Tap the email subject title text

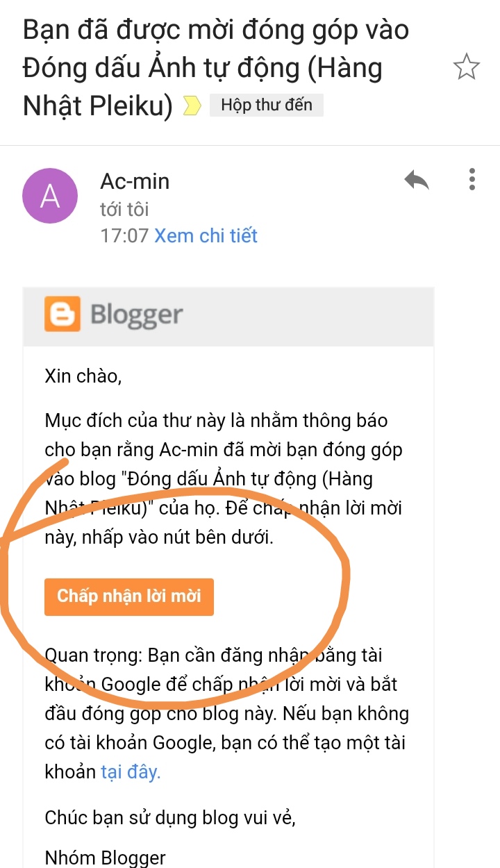[216, 68]
